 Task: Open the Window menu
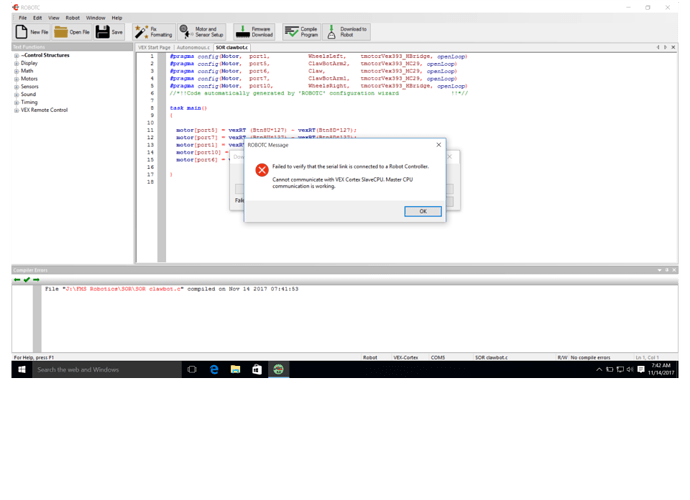[95, 18]
